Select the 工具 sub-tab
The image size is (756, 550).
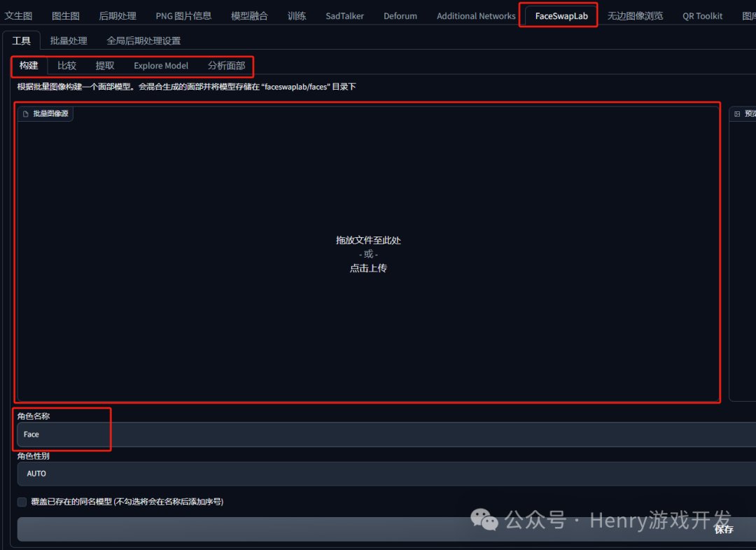21,41
